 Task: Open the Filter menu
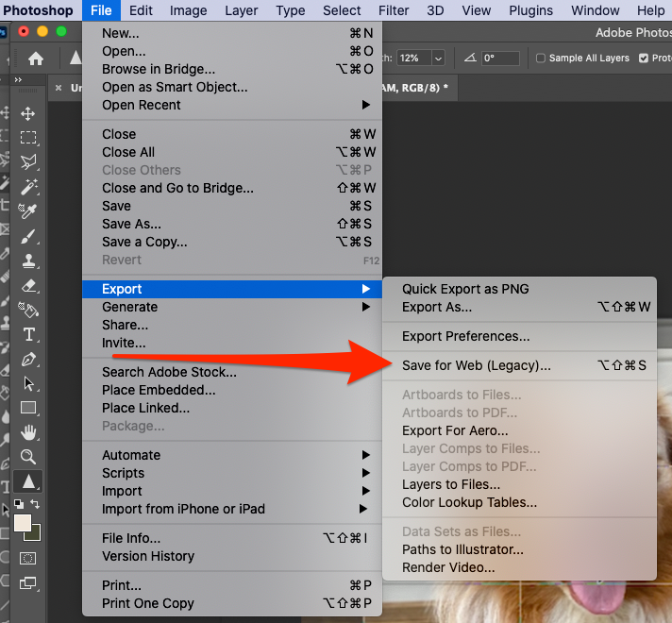pyautogui.click(x=394, y=10)
